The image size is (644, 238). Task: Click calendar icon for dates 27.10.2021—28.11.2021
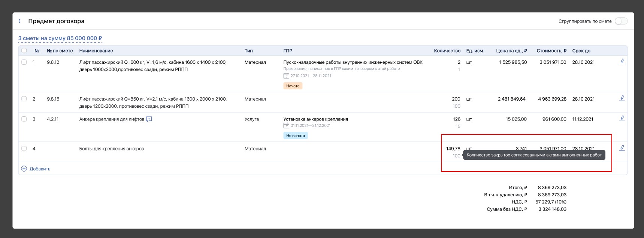point(286,76)
